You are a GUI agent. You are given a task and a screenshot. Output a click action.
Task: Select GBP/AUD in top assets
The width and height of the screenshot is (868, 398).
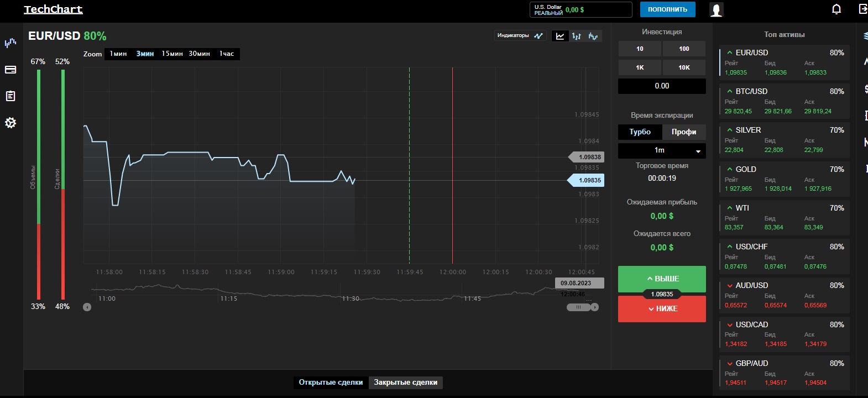coord(784,373)
